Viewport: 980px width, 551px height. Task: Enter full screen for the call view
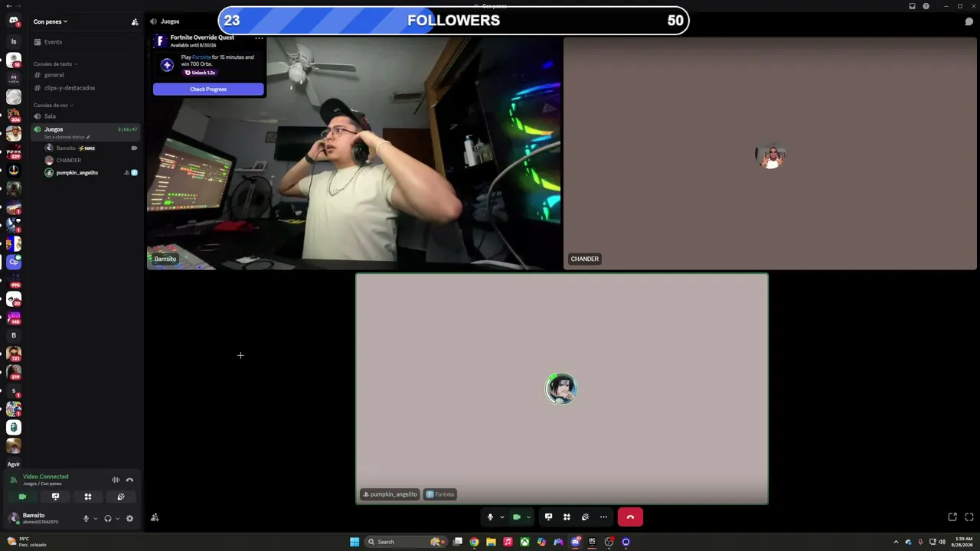tap(969, 517)
